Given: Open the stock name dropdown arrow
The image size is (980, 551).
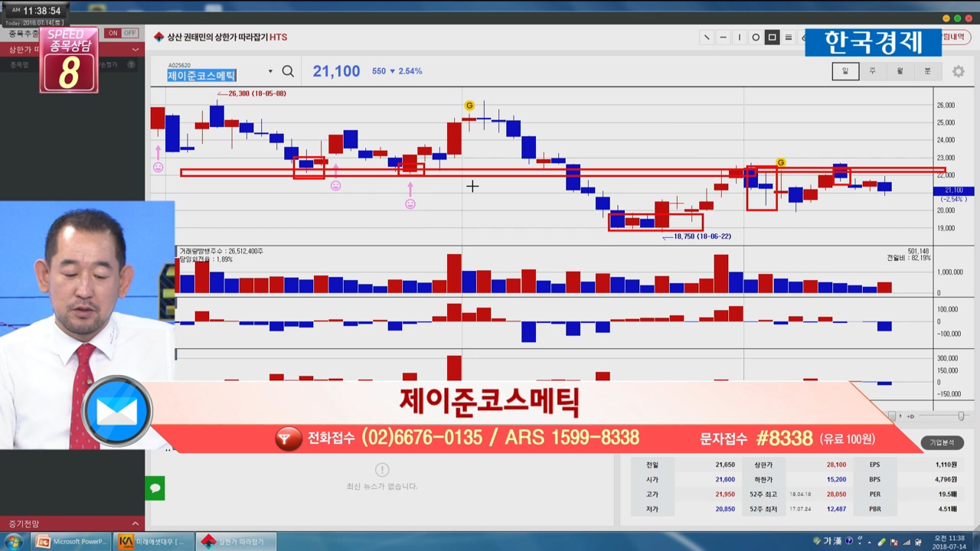Looking at the screenshot, I should 269,72.
